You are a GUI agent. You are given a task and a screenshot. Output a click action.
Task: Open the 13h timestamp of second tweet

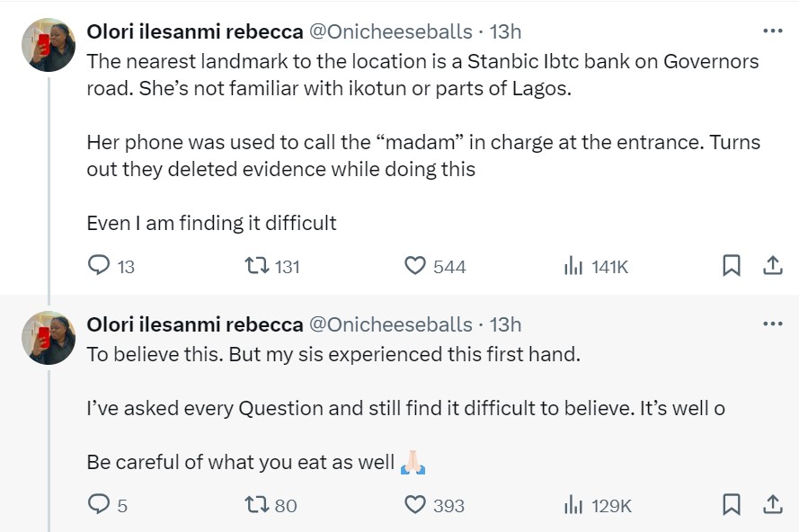tap(505, 324)
